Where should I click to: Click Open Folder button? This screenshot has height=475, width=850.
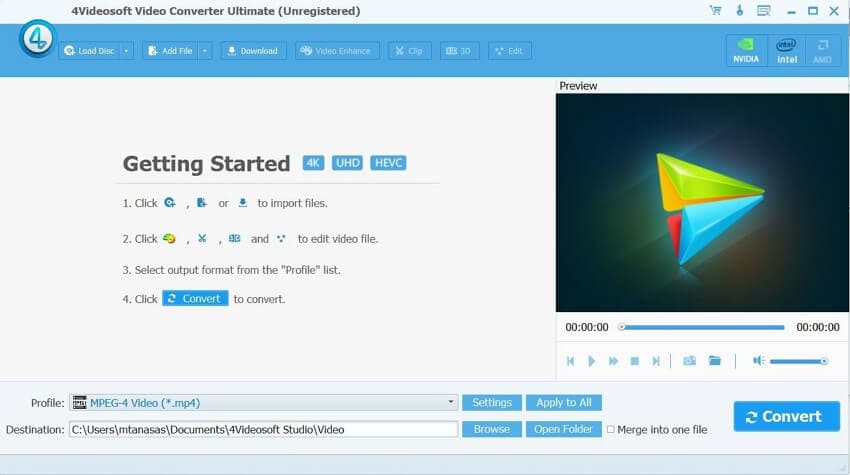(x=564, y=429)
